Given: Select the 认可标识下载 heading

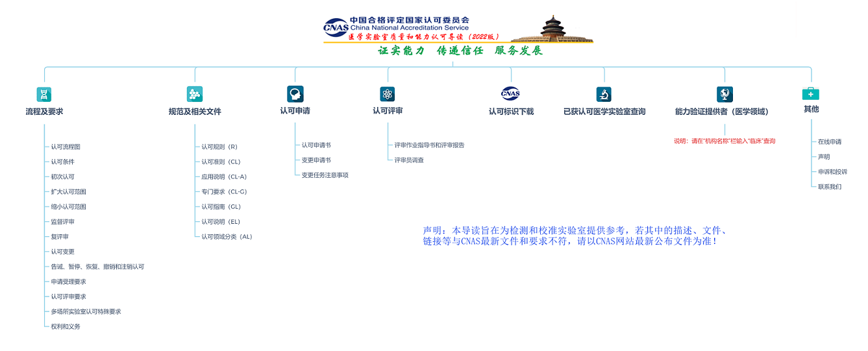Looking at the screenshot, I should pos(511,112).
